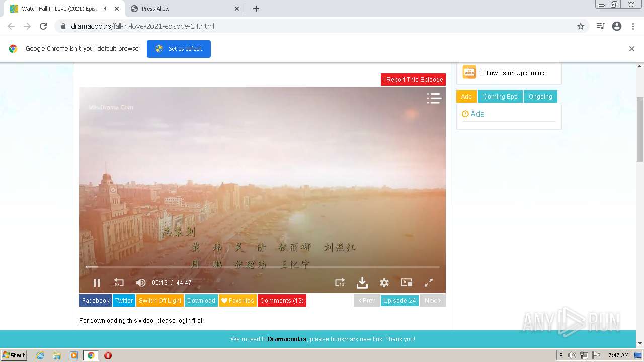Screen dimensions: 644x362
Task: Open video player settings gear
Action: pos(384,283)
